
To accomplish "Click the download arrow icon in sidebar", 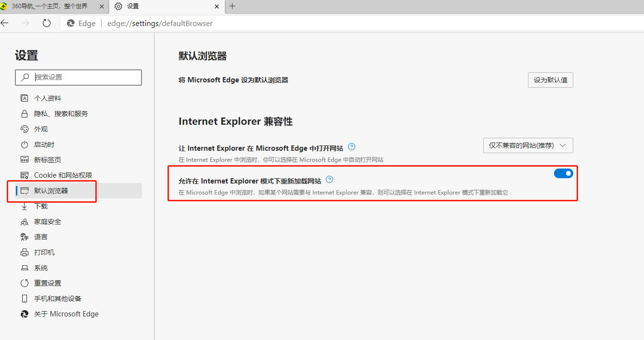I will coord(25,206).
